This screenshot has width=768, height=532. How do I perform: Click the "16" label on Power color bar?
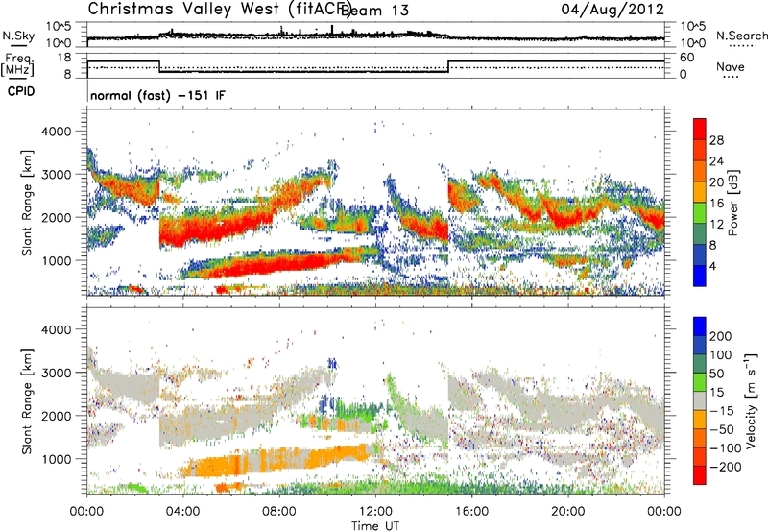pos(716,204)
